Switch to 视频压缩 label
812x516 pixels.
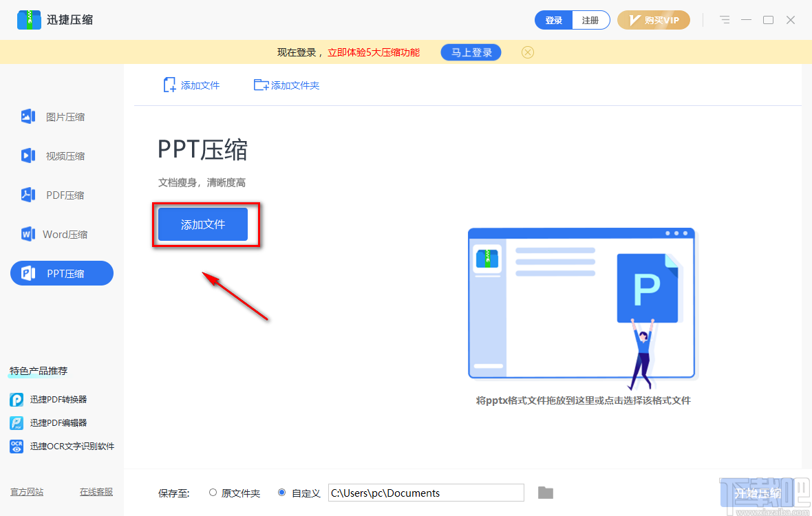pyautogui.click(x=65, y=155)
